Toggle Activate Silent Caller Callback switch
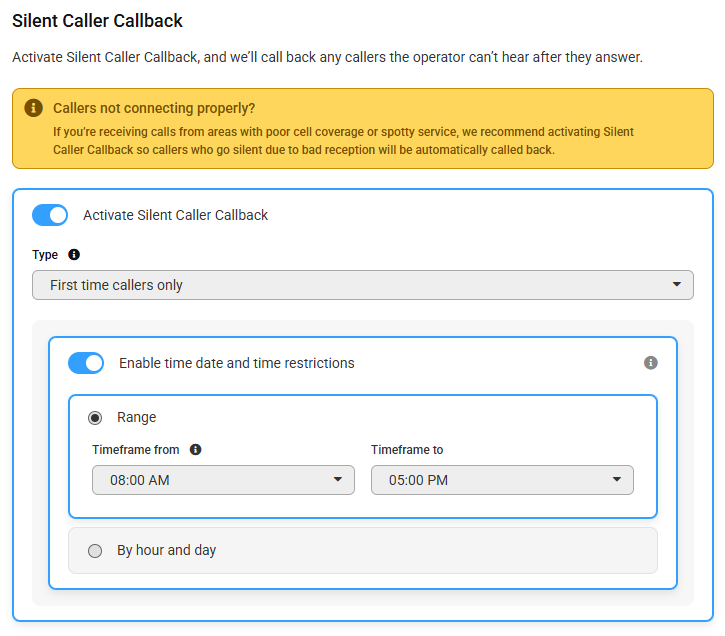The image size is (725, 636). pyautogui.click(x=50, y=215)
